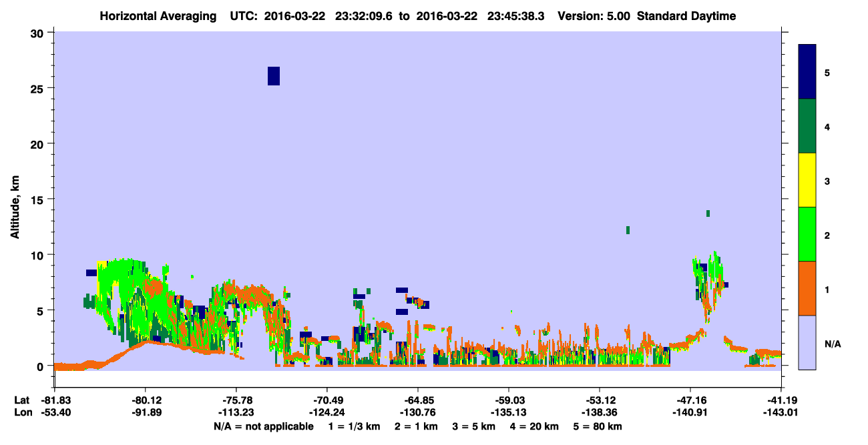Click the lavender N/A color swatch

[x=807, y=342]
